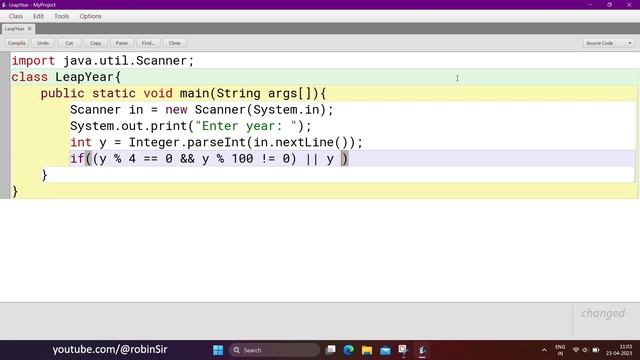Minimize the BlueJ editor window
The width and height of the screenshot is (640, 360).
pyautogui.click(x=590, y=5)
